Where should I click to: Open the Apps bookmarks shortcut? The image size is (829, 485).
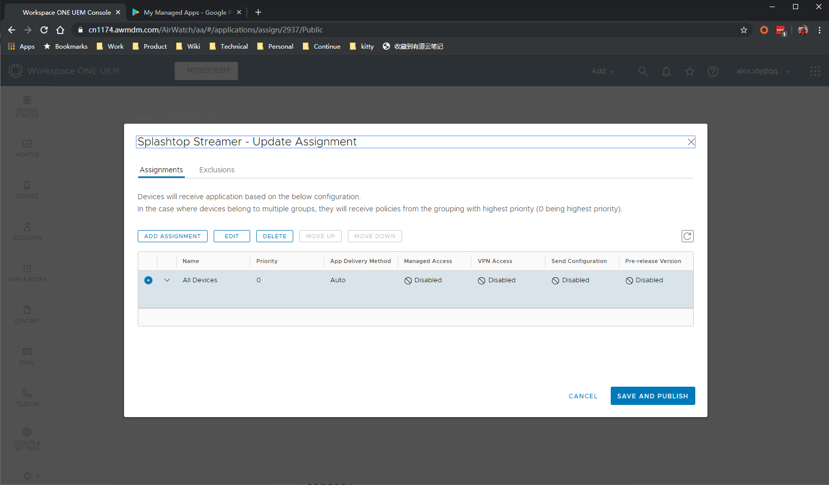(21, 47)
